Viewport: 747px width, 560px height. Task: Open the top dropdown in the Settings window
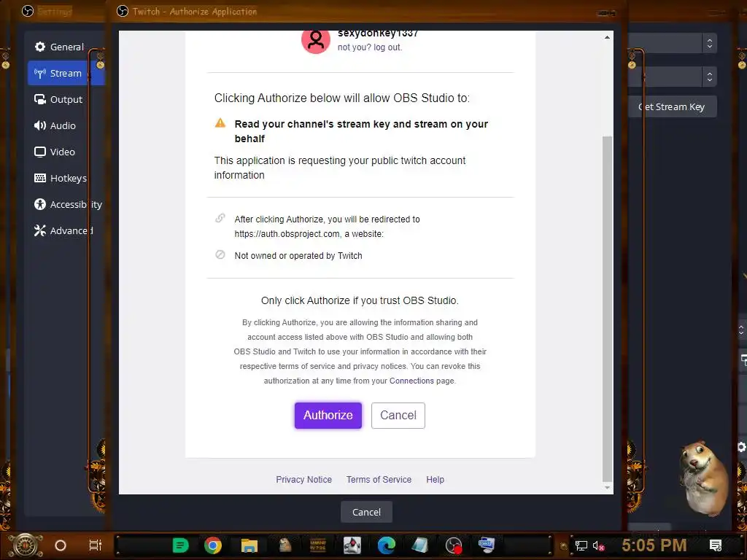(673, 43)
